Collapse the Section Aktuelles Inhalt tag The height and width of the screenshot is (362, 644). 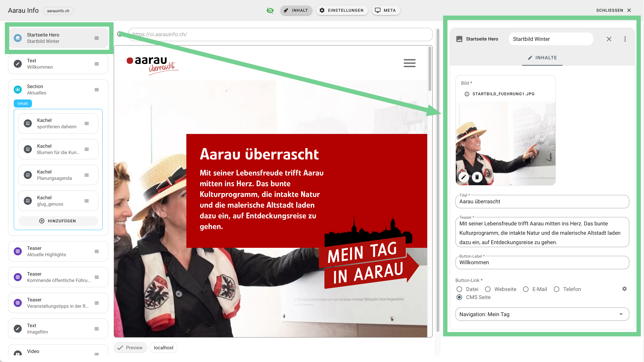tap(23, 103)
